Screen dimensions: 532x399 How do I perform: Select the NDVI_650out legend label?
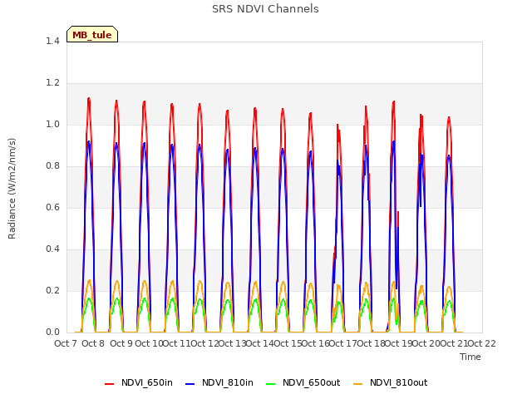click(x=312, y=382)
